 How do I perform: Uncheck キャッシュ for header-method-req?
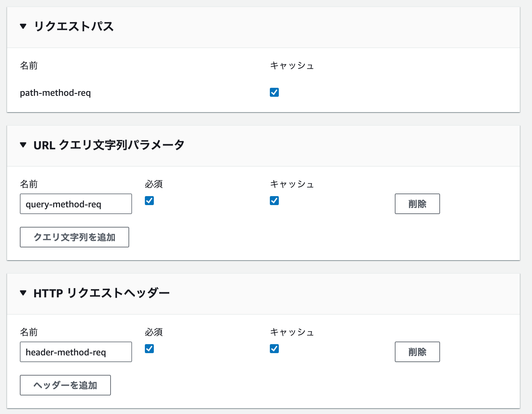click(275, 349)
